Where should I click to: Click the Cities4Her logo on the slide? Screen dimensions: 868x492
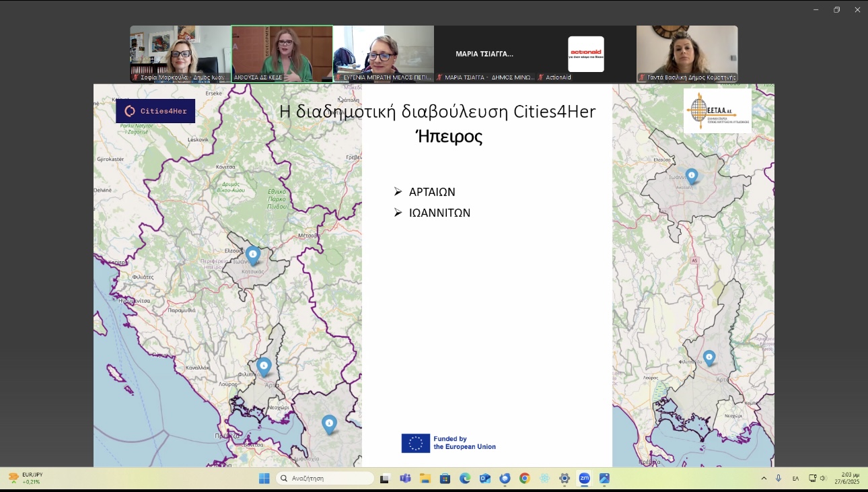pos(155,111)
